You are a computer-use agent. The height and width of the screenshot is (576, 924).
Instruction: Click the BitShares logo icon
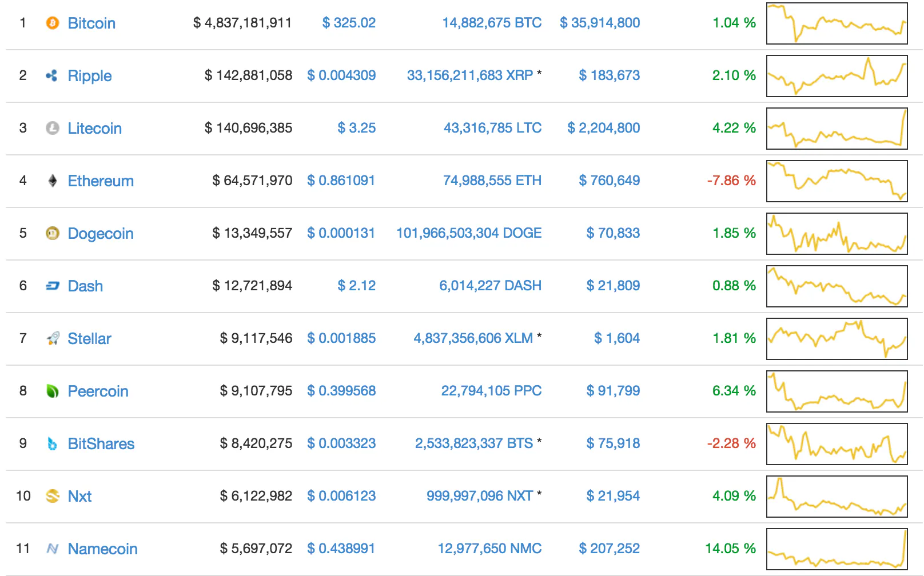[52, 443]
